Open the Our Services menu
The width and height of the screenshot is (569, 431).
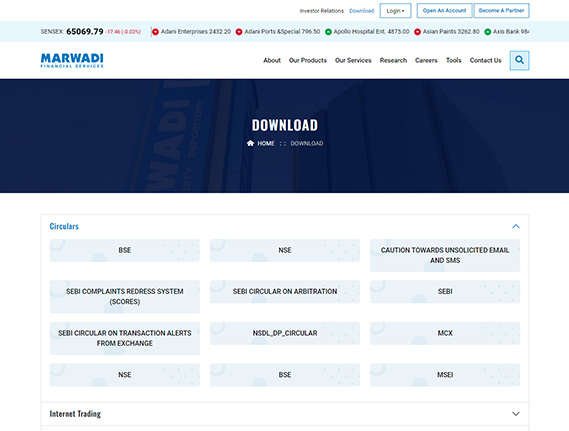point(353,60)
